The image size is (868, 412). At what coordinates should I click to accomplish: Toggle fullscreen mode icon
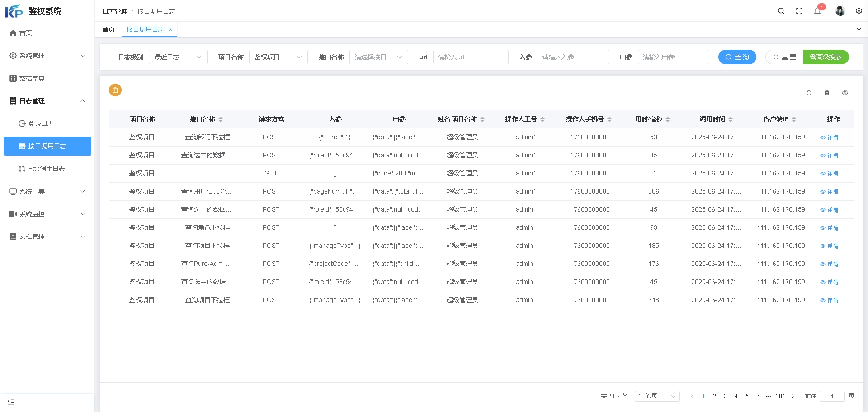(x=799, y=11)
